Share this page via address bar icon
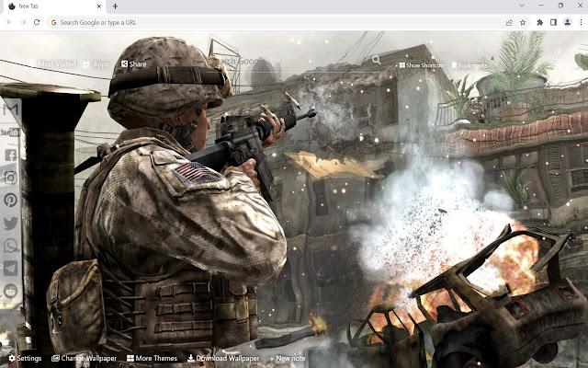This screenshot has height=368, width=588. 509,22
